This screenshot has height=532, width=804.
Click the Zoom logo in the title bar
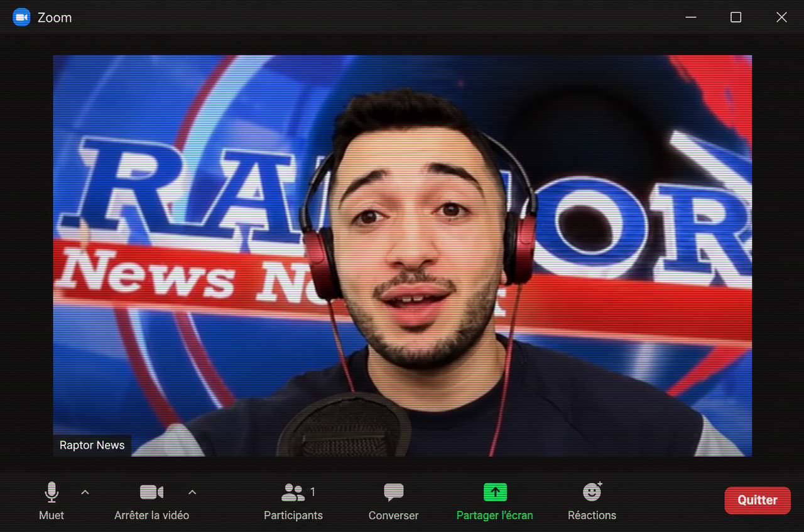pos(21,17)
